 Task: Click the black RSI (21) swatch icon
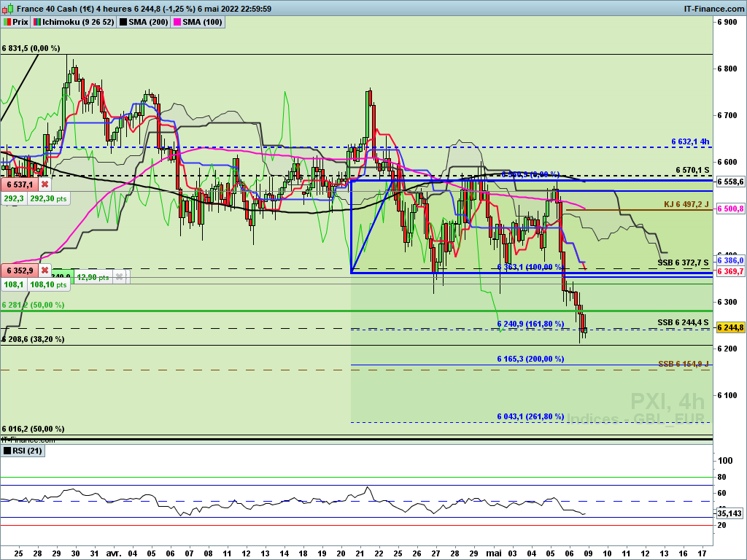(x=7, y=451)
